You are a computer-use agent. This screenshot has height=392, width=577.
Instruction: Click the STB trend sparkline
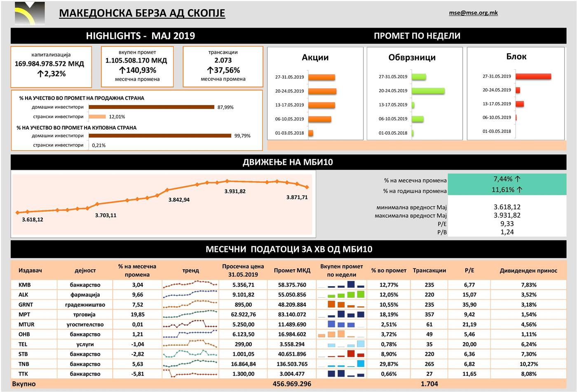pyautogui.click(x=190, y=354)
